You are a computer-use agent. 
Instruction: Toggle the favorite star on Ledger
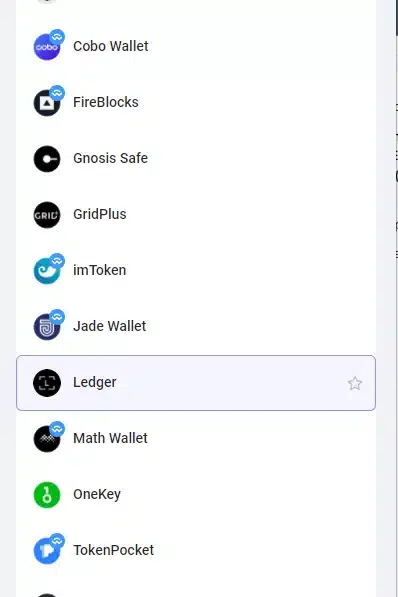click(x=355, y=383)
